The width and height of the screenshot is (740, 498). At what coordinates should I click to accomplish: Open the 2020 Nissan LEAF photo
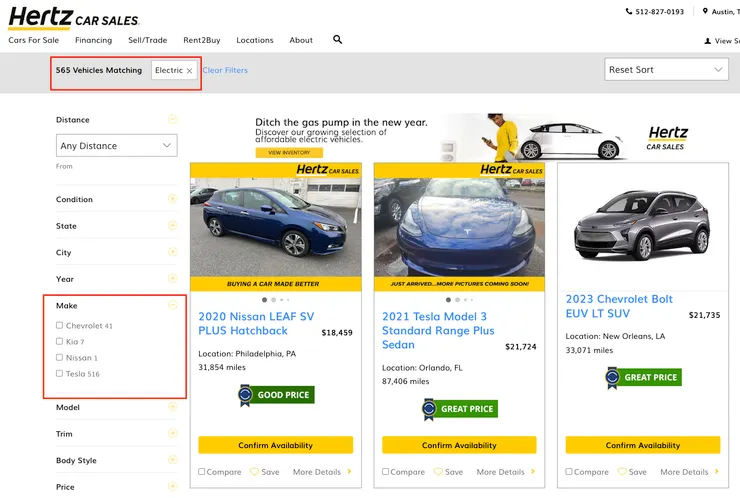click(x=275, y=228)
